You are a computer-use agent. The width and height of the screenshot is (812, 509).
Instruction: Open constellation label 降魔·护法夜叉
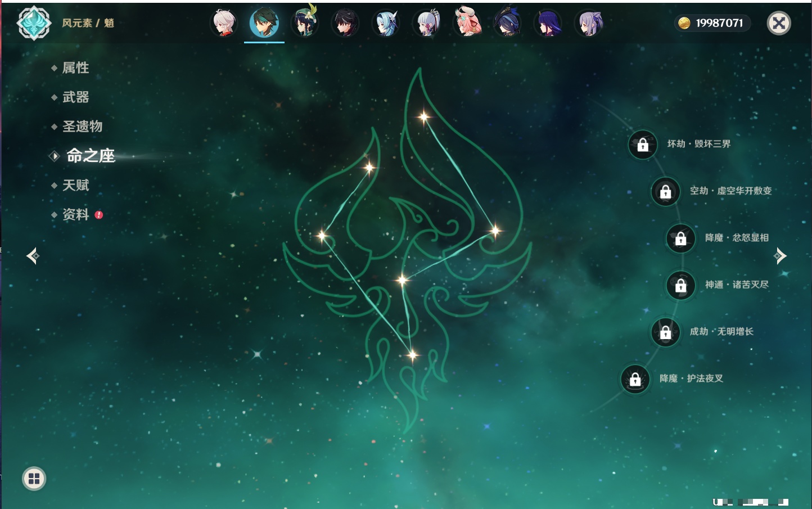click(691, 379)
